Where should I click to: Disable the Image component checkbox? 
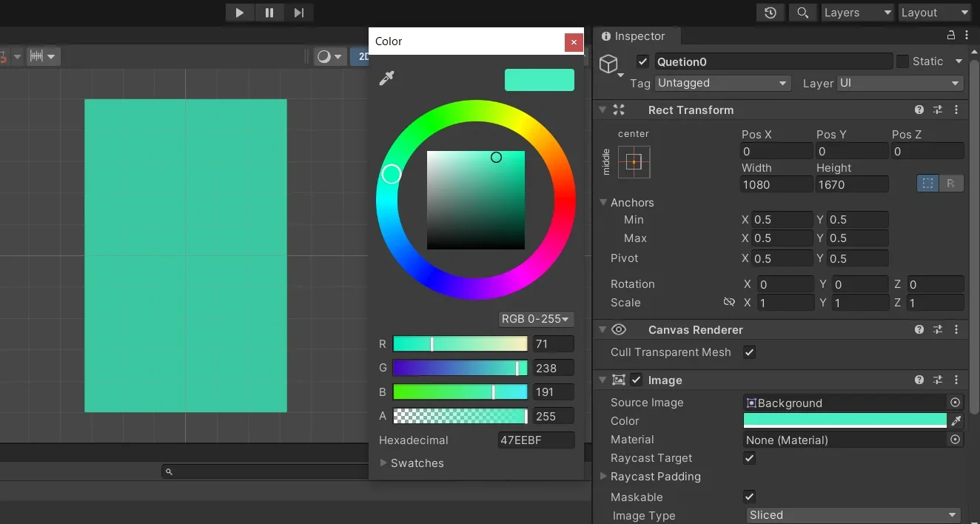point(637,380)
